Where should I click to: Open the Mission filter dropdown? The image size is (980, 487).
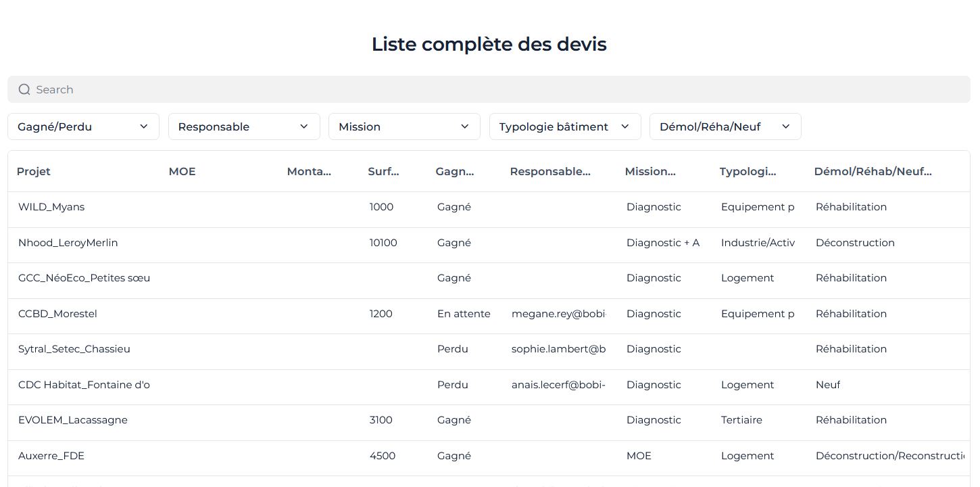[404, 126]
